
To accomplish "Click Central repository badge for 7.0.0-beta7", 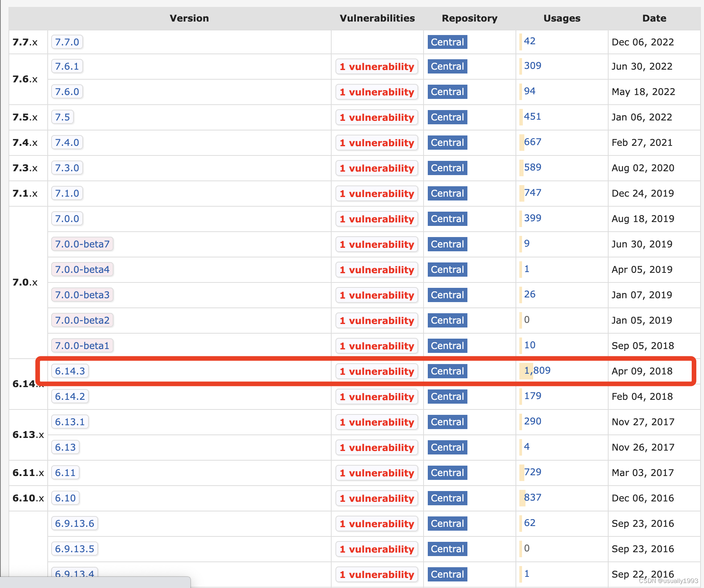I will [x=447, y=244].
